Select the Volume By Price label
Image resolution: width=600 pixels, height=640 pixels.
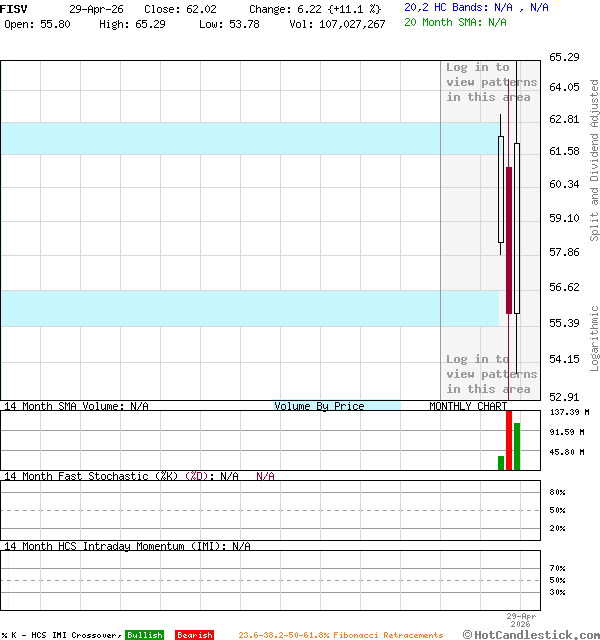click(319, 406)
